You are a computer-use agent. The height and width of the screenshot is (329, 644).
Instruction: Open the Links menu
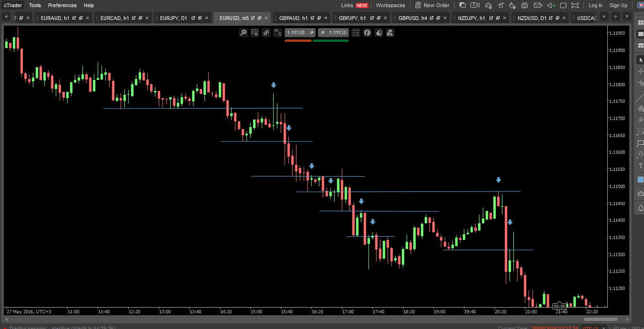pyautogui.click(x=355, y=5)
